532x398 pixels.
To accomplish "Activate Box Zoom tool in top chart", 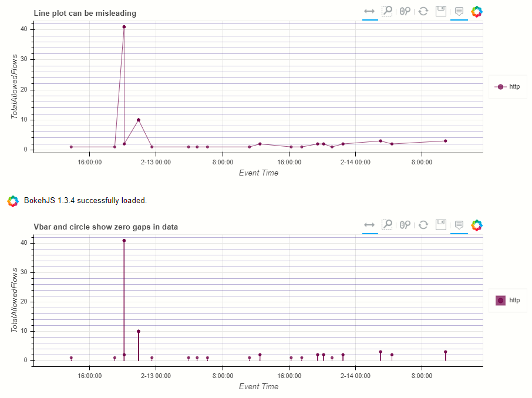I will point(387,11).
